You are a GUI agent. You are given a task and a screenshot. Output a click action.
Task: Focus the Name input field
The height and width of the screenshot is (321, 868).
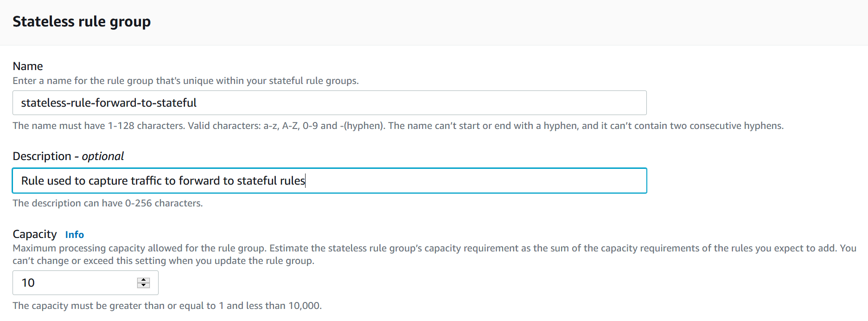[x=329, y=103]
